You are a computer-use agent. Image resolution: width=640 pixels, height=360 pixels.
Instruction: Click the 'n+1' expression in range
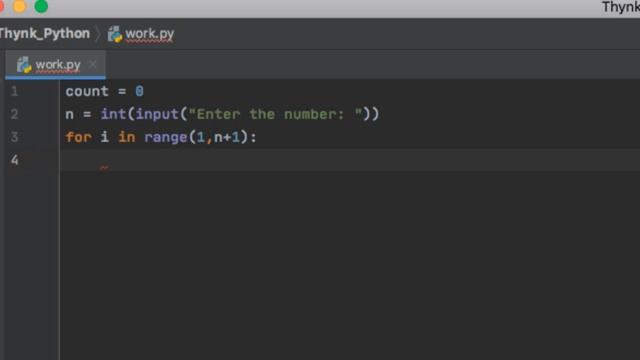227,137
